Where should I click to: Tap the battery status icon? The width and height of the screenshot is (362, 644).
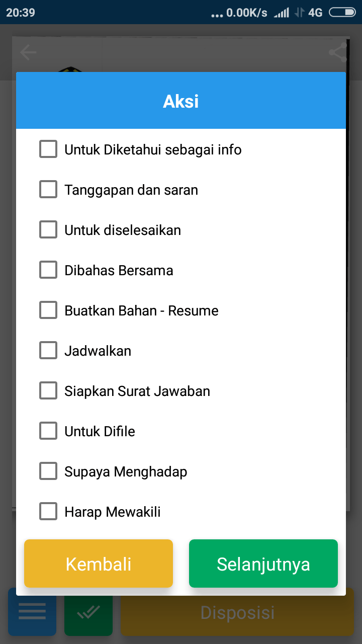(342, 12)
